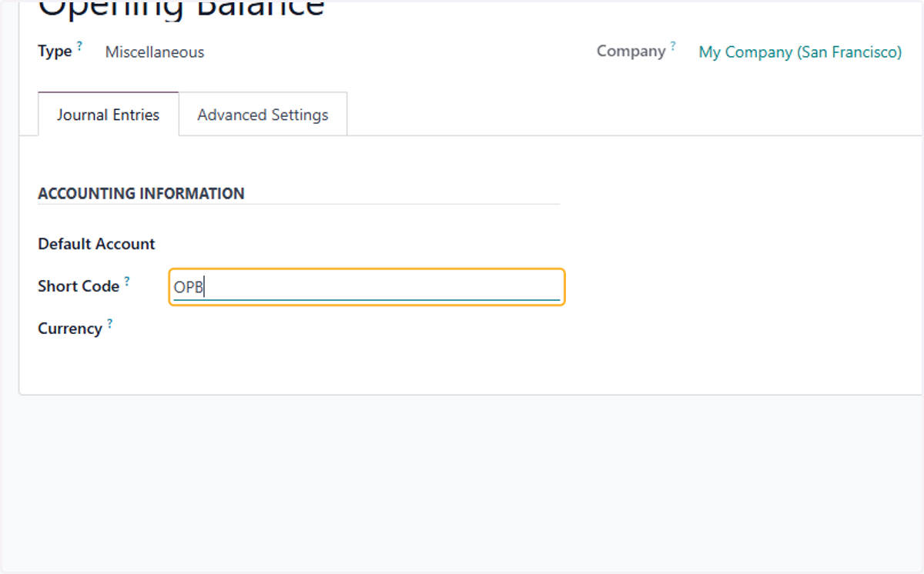Click the Short Code help question mark
This screenshot has width=924, height=574.
(x=127, y=281)
